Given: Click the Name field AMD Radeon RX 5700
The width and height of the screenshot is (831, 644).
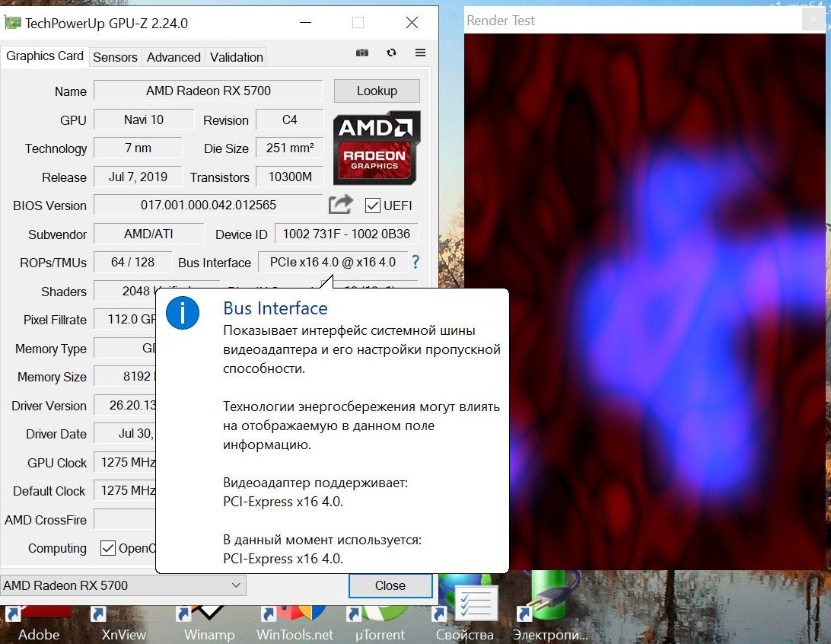Looking at the screenshot, I should (209, 91).
